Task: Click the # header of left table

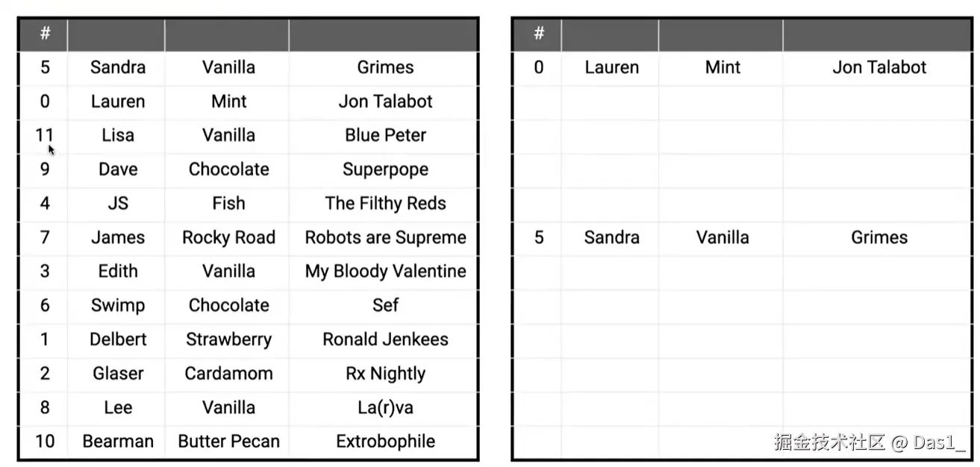Action: (x=45, y=34)
